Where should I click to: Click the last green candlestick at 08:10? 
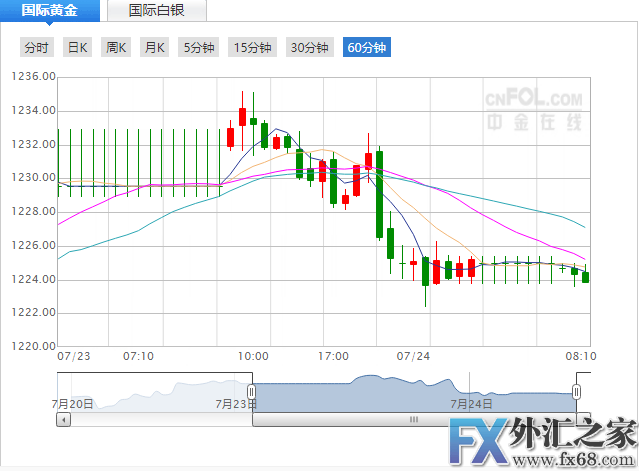point(586,277)
